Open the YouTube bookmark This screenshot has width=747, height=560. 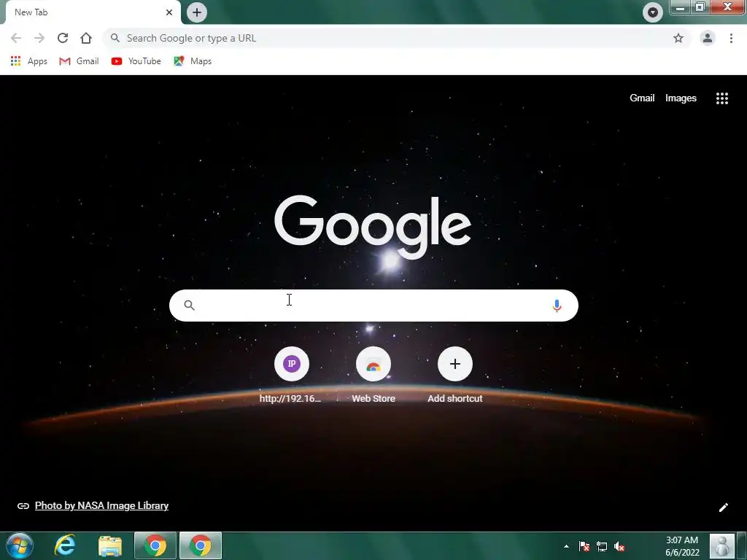coord(136,61)
